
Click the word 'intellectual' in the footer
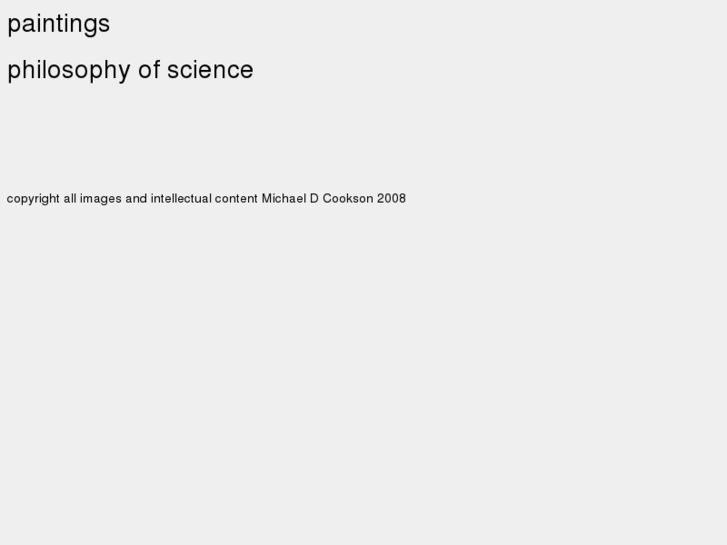pos(180,198)
